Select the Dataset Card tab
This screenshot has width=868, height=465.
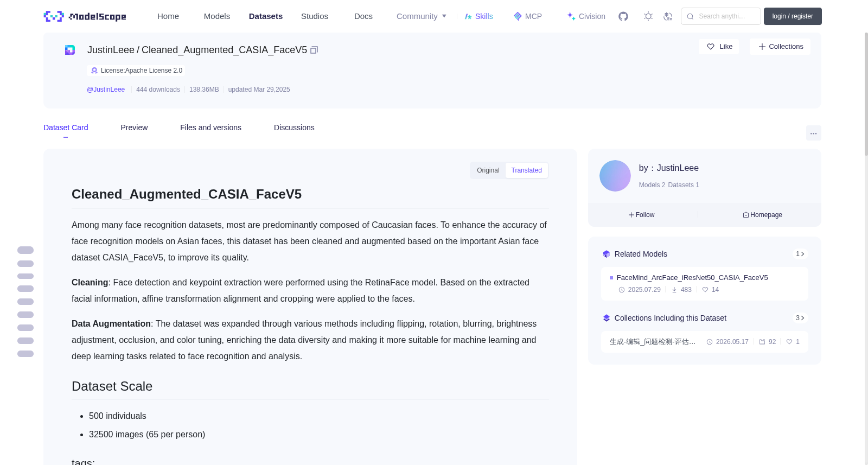(x=66, y=128)
